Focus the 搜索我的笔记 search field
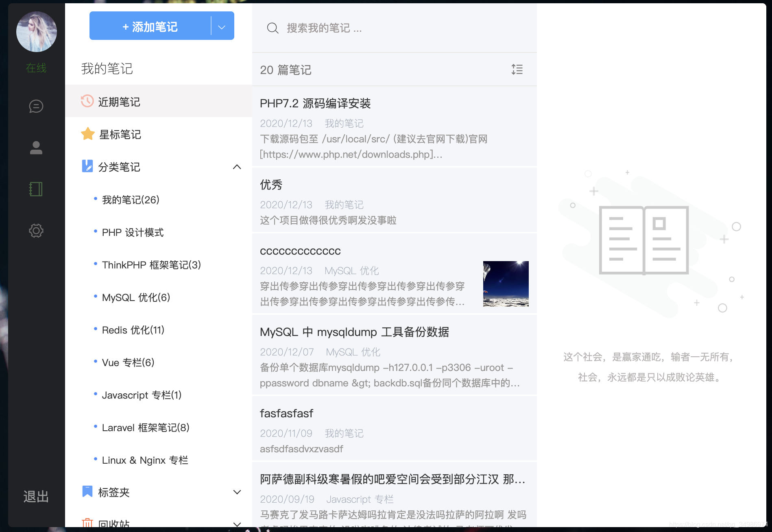Screen dimensions: 772x532 click(x=395, y=28)
